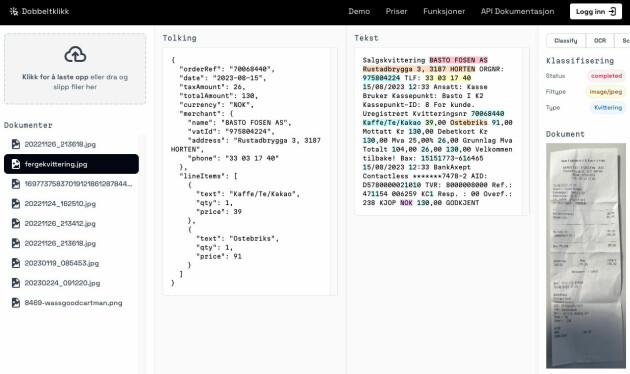Viewport: 630px width, 374px height.
Task: Click the "phone" JSON line
Action: tap(233, 158)
